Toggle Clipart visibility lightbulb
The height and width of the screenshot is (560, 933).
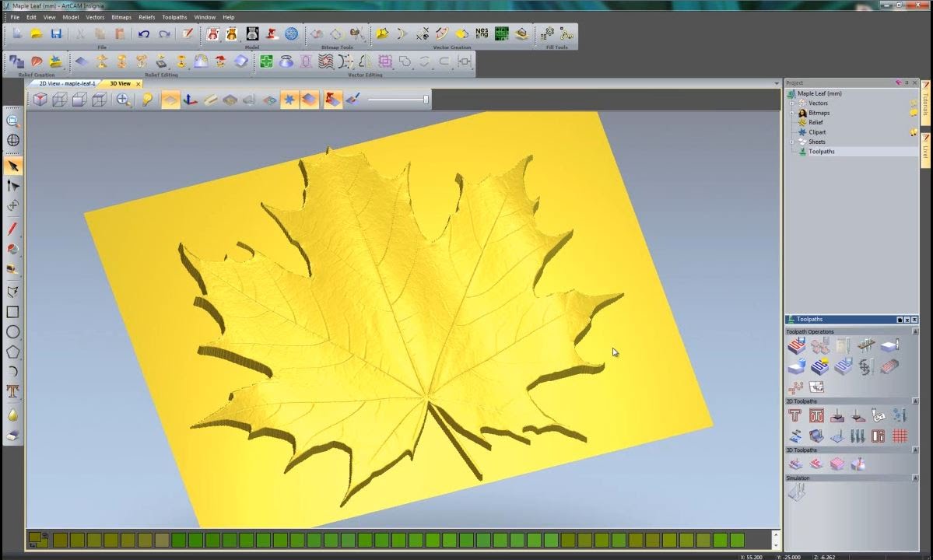tap(914, 132)
